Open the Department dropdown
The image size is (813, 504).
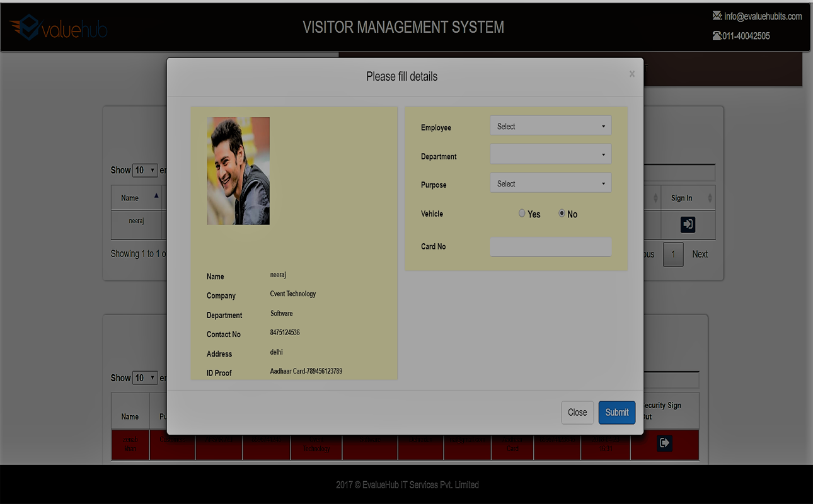pyautogui.click(x=550, y=154)
